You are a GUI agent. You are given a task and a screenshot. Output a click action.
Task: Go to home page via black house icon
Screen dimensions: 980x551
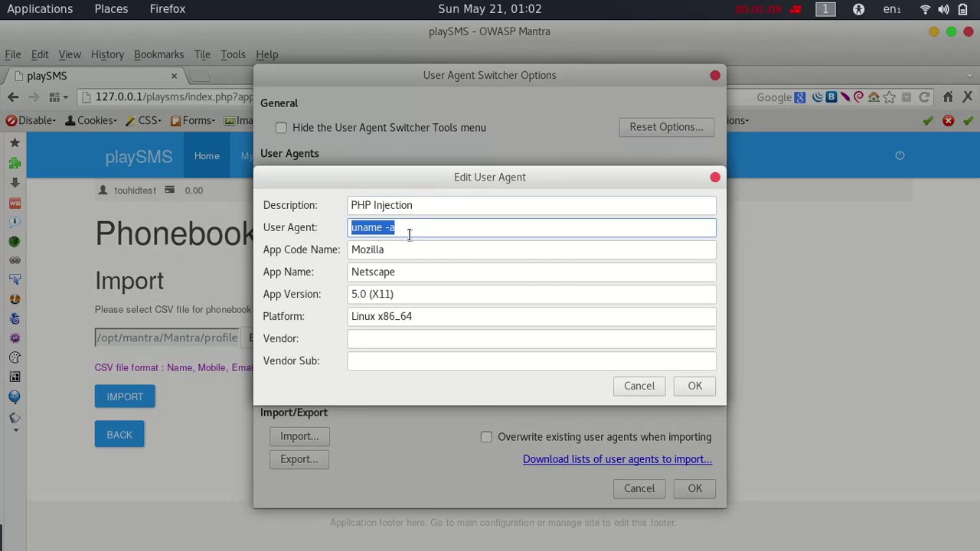tap(948, 97)
